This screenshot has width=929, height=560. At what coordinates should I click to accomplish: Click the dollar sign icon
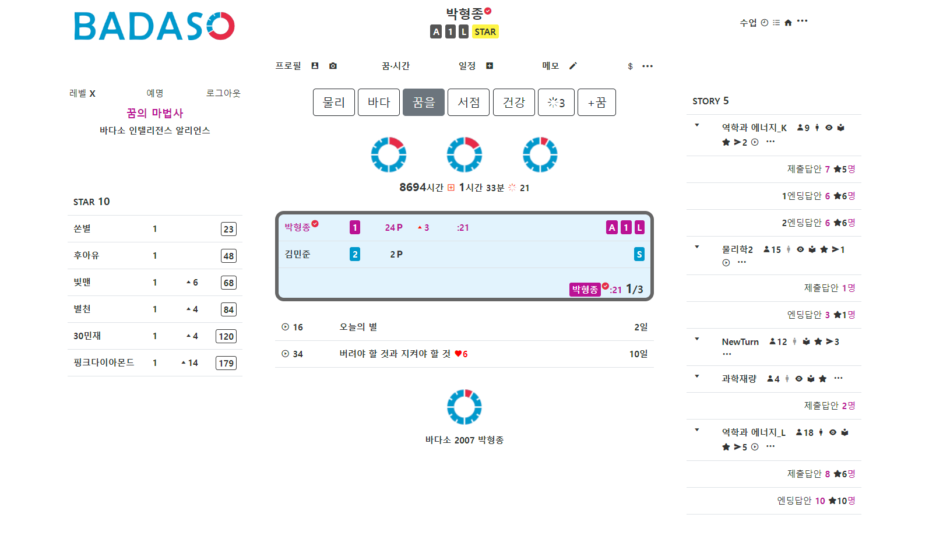630,66
